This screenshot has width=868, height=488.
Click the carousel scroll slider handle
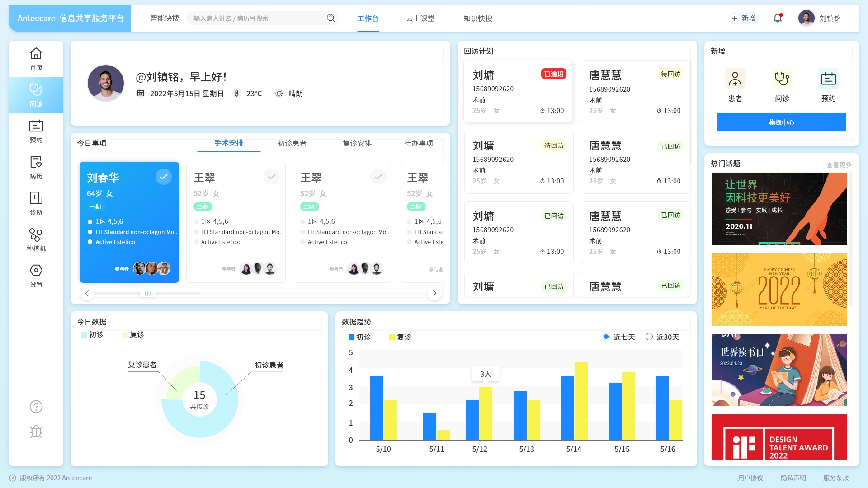[x=148, y=293]
